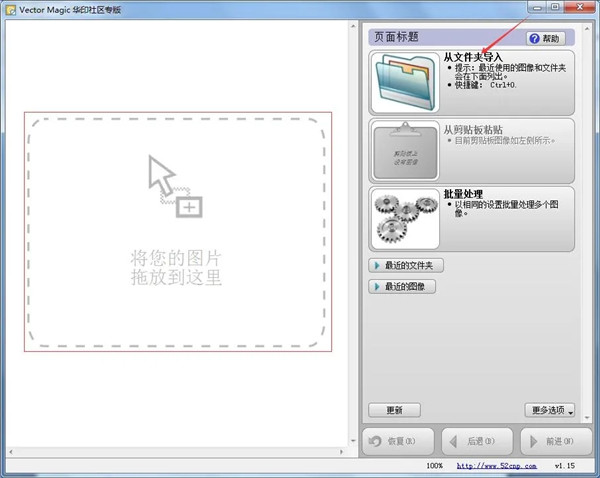Click the folder icon to import a file
This screenshot has height=478, width=600.
point(405,82)
